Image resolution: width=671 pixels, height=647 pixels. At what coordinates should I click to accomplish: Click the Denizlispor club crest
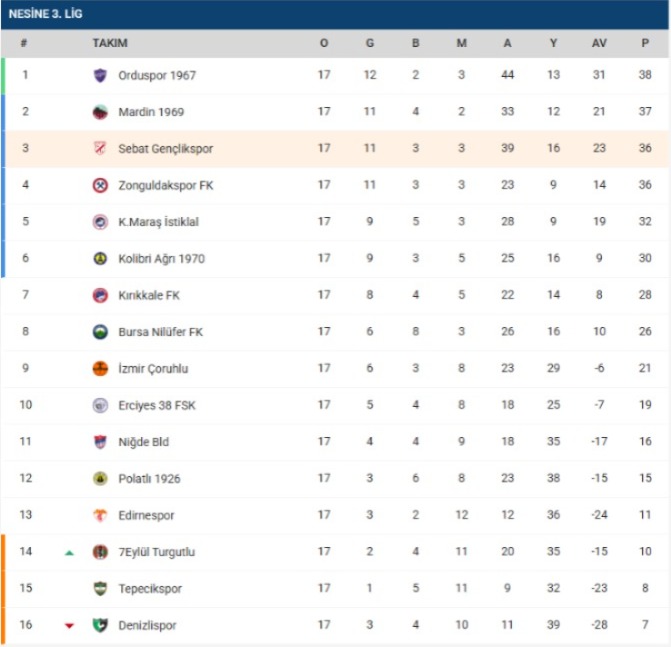tap(100, 625)
